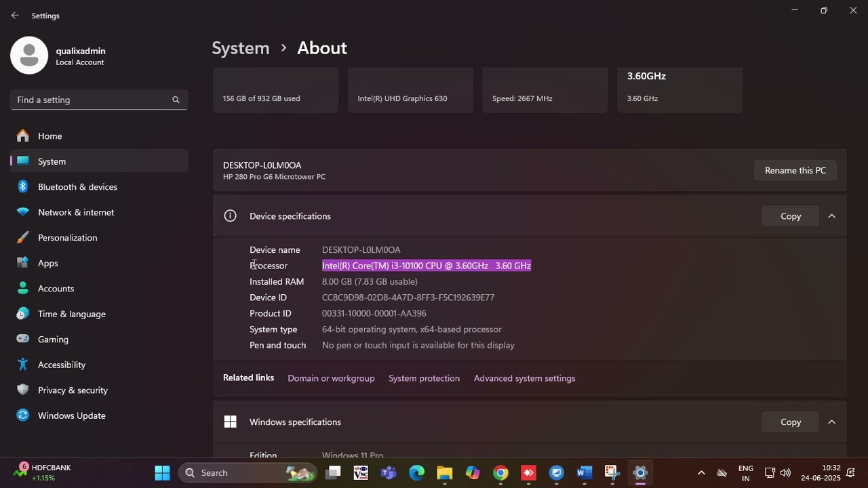The height and width of the screenshot is (488, 868).
Task: Select System in the sidebar
Action: [99, 161]
